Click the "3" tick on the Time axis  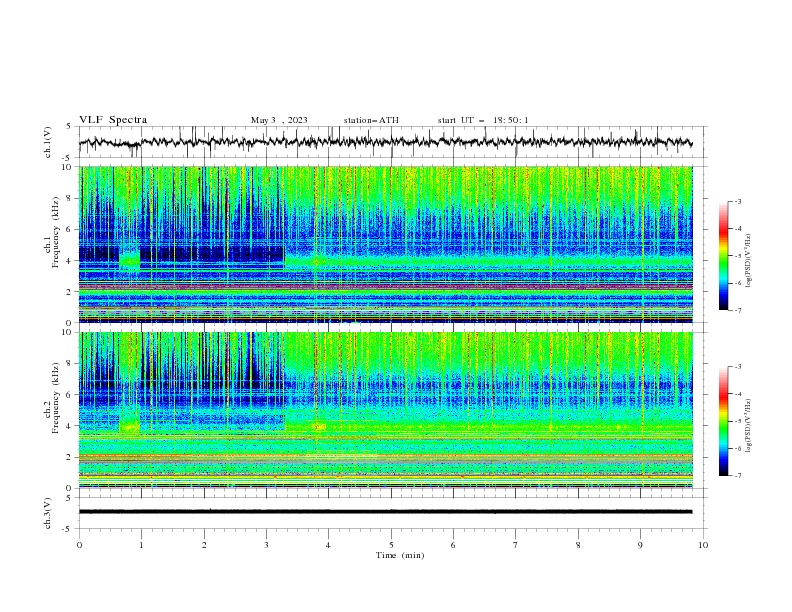(266, 545)
